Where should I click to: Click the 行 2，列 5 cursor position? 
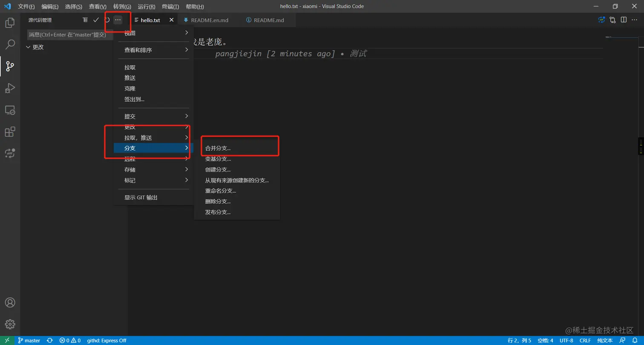point(520,340)
